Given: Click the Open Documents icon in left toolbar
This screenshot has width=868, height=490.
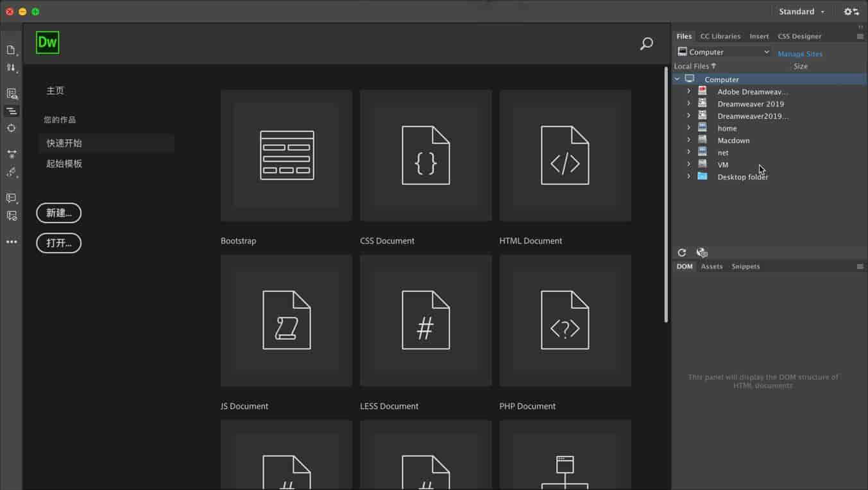Looking at the screenshot, I should coord(11,50).
